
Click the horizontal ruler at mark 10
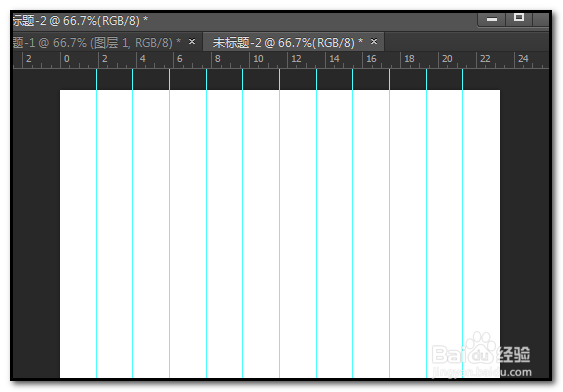click(x=259, y=59)
